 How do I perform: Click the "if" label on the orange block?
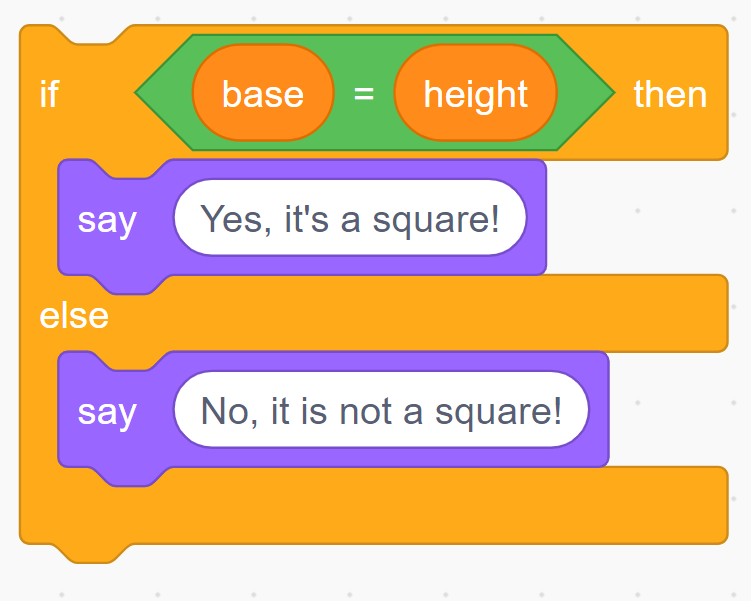[49, 94]
